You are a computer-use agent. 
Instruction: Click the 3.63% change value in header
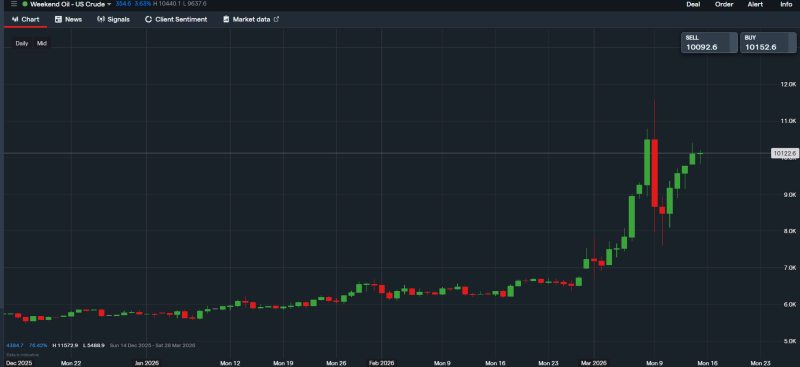coord(143,4)
